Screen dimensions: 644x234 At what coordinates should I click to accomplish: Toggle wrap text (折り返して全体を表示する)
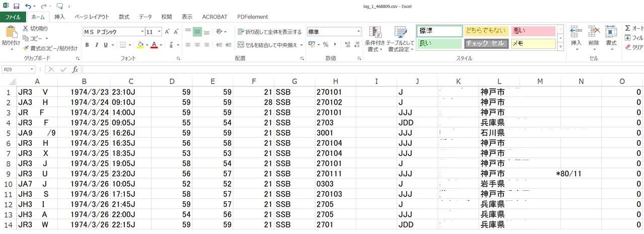click(x=270, y=32)
